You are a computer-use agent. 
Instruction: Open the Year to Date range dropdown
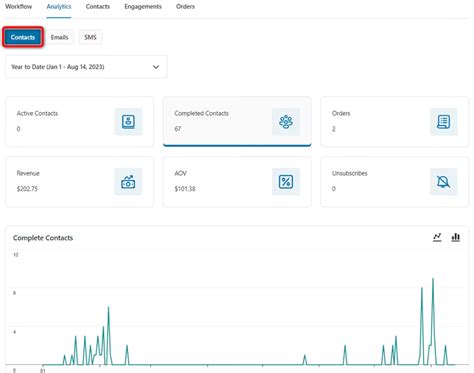pyautogui.click(x=86, y=67)
